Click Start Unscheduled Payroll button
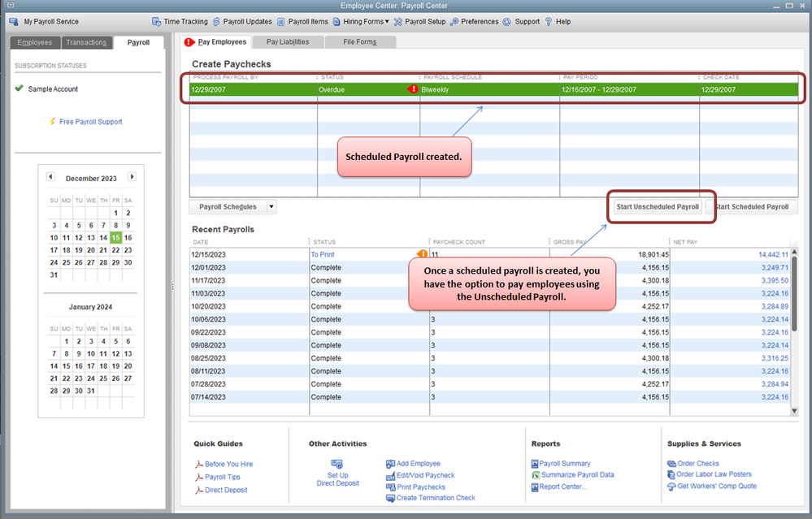Screen dimensions: 812x519 click(x=658, y=206)
